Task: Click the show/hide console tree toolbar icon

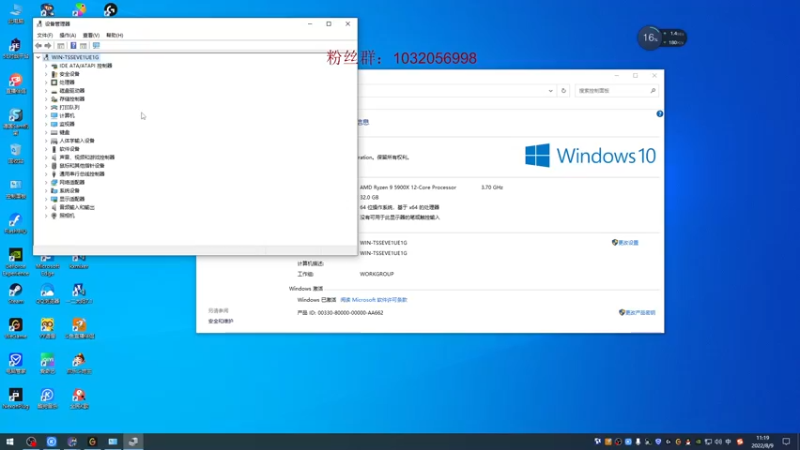Action: [61, 45]
